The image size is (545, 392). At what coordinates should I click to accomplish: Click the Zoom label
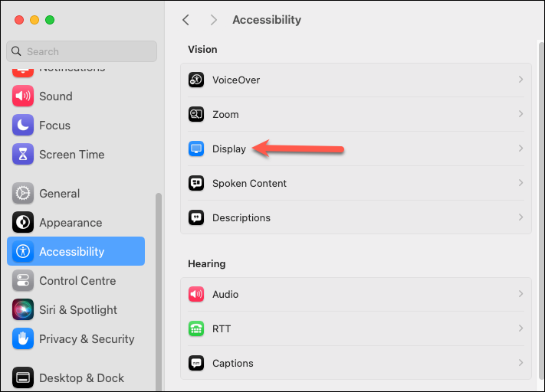point(225,114)
